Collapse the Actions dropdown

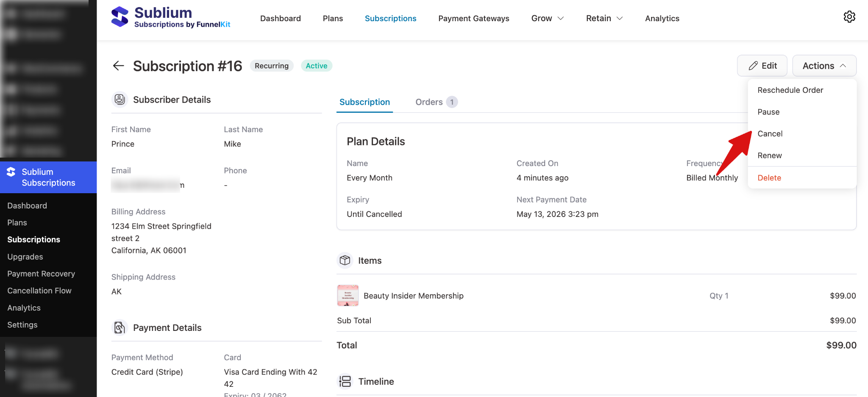click(823, 66)
